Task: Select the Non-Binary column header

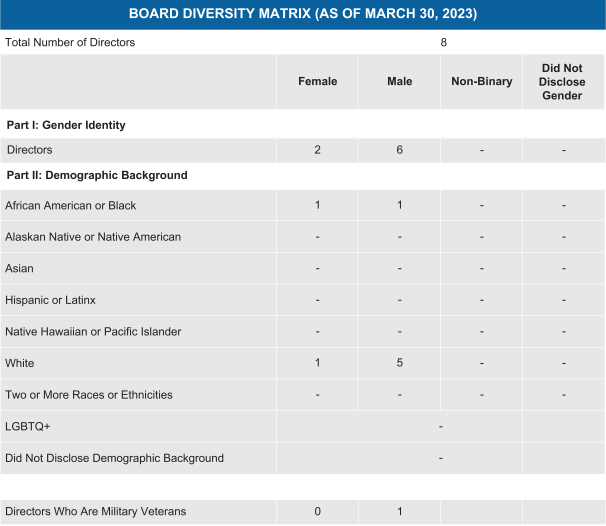Action: tap(481, 82)
